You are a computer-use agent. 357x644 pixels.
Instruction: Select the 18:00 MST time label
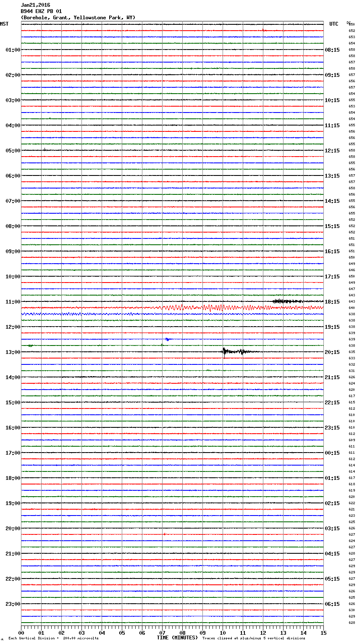pyautogui.click(x=13, y=478)
